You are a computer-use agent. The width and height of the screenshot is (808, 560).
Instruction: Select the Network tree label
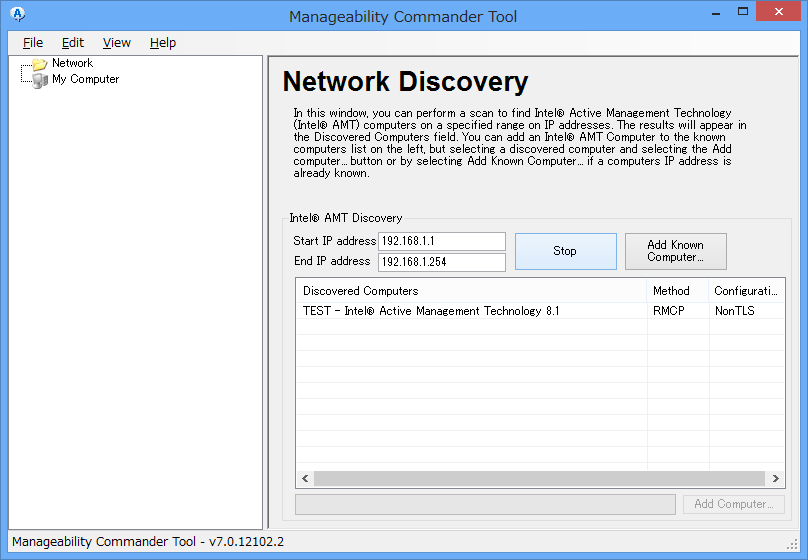pyautogui.click(x=72, y=63)
